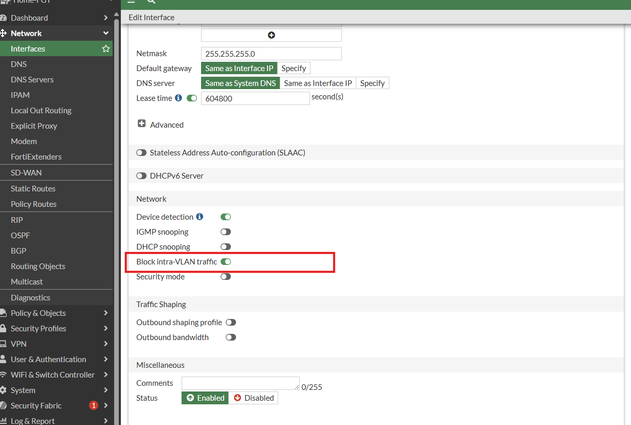Collapse the Network menu chevron

[105, 33]
